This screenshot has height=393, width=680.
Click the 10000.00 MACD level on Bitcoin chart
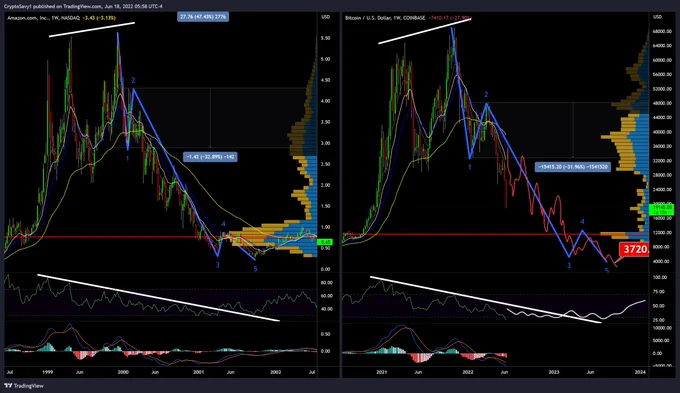(x=662, y=328)
